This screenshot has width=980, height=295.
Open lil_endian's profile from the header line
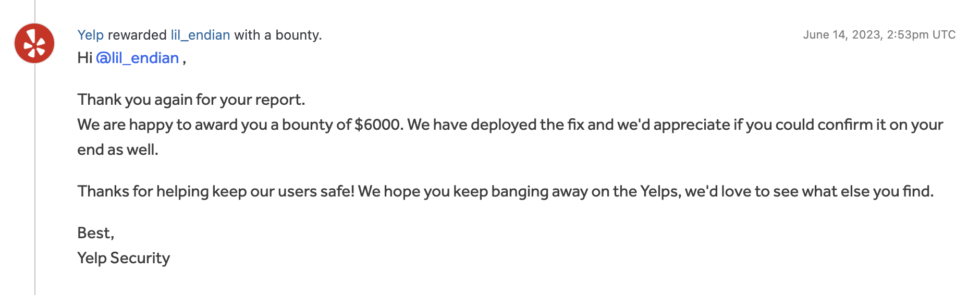[200, 35]
